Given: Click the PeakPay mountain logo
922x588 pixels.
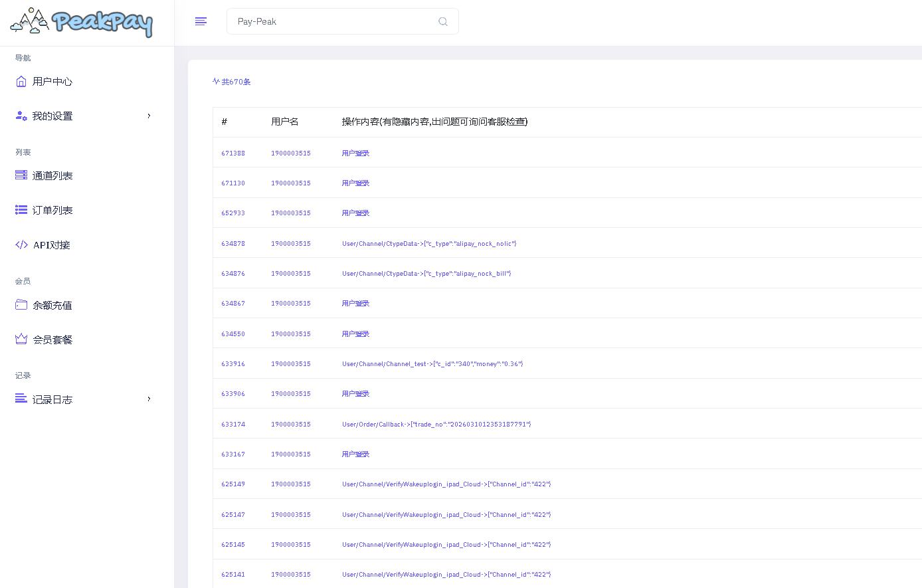Looking at the screenshot, I should (81, 22).
